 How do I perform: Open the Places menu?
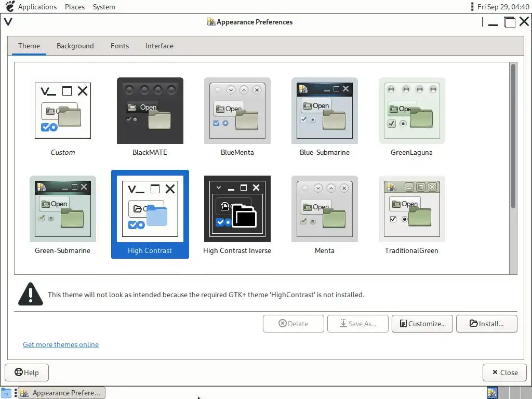pos(75,7)
